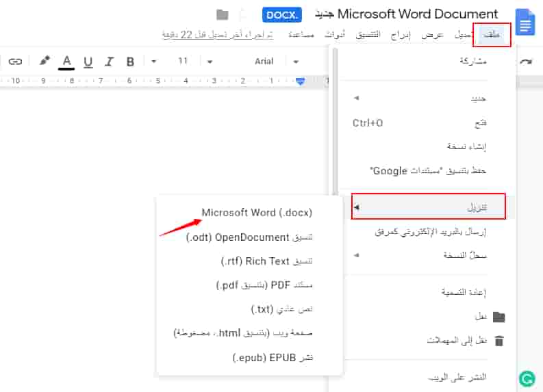Click the text color A icon
This screenshot has height=392, width=543.
[66, 62]
